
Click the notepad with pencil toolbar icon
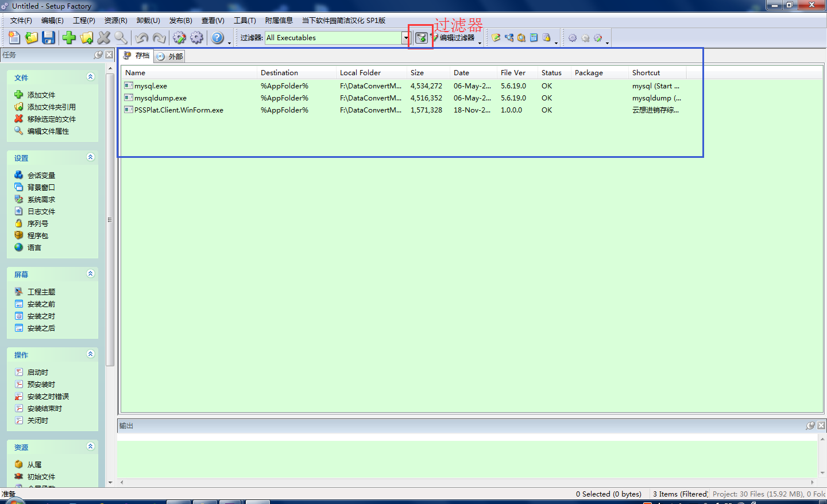coord(496,38)
